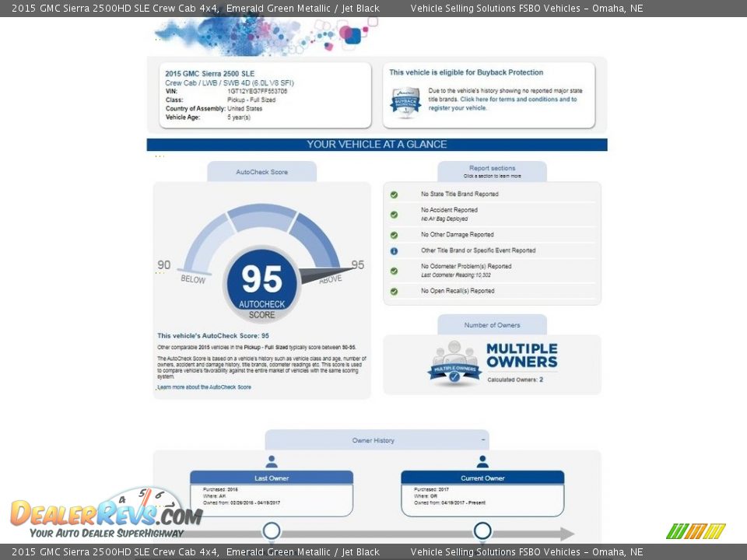This screenshot has height=560, width=747.
Task: Click the Last Owner card header
Action: pyautogui.click(x=272, y=478)
